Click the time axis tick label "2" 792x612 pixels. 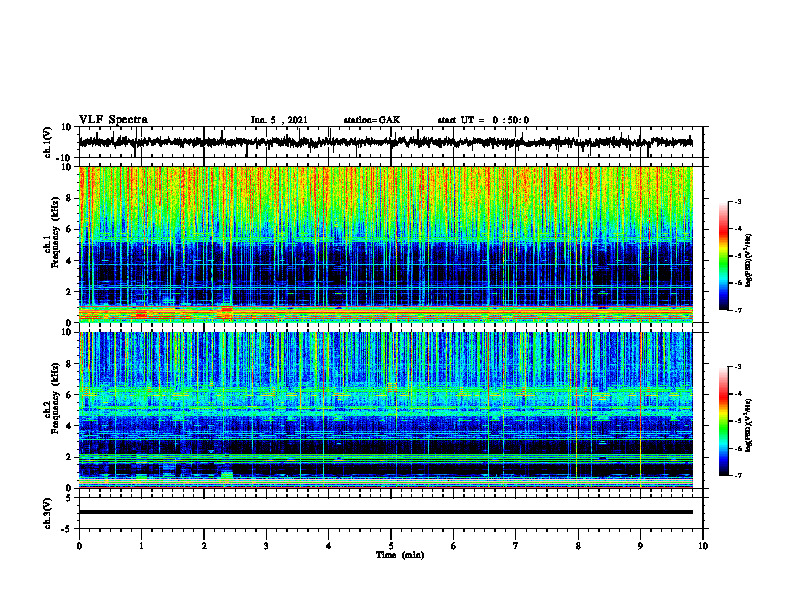[204, 546]
